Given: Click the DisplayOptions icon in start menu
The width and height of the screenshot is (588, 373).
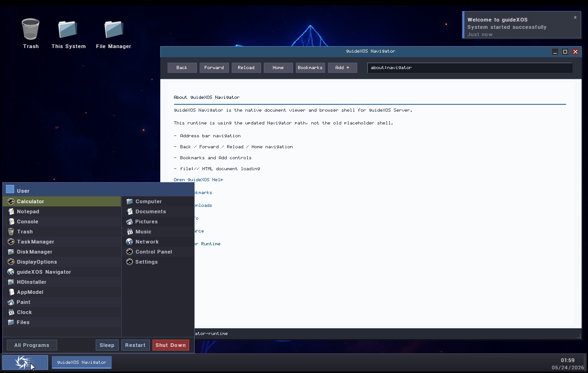Looking at the screenshot, I should coord(11,262).
